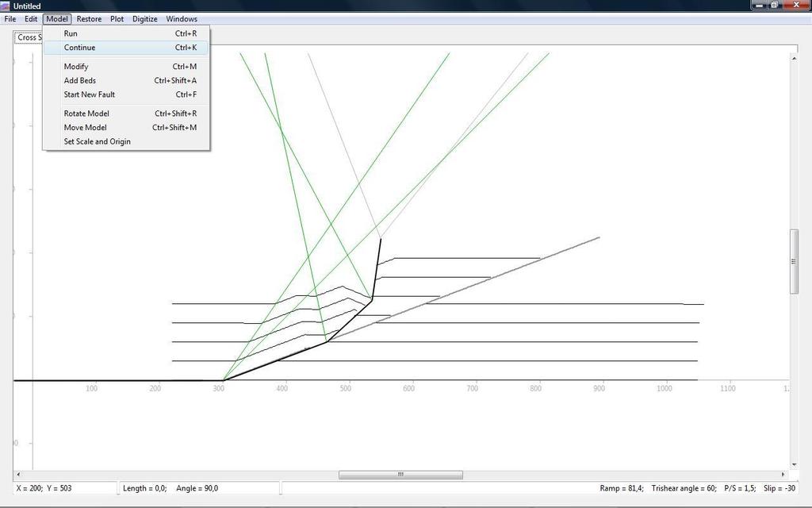Click the 1000 axis tick label
812x508 pixels.
coord(665,388)
